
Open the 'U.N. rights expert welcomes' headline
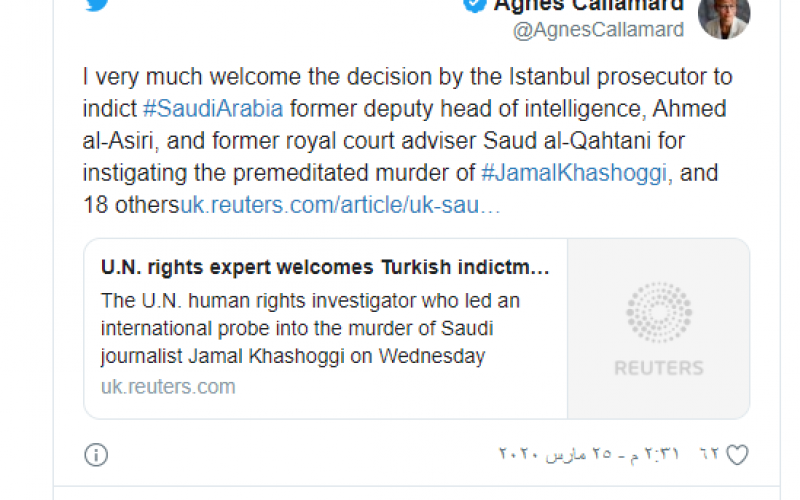[325, 268]
